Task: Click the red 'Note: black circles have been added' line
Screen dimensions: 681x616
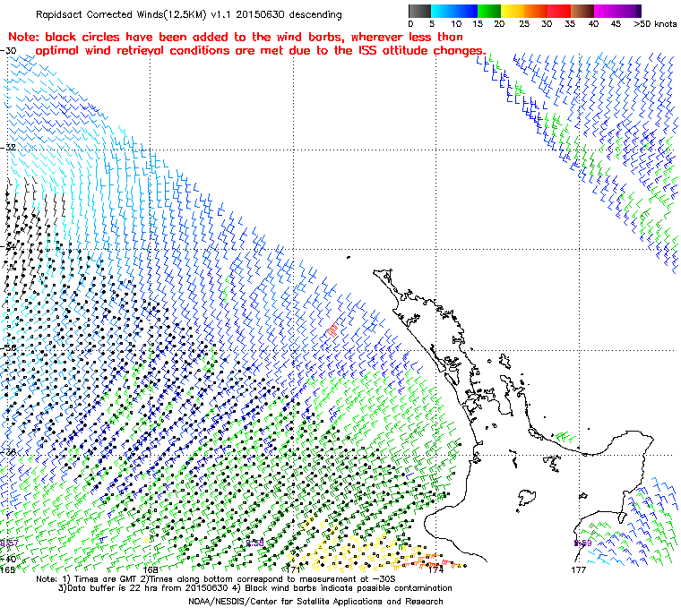Action: [236, 37]
